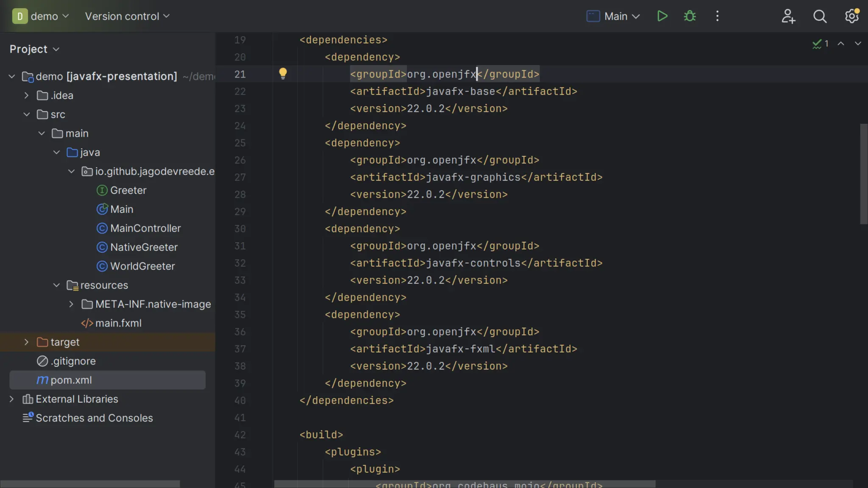This screenshot has height=488, width=868.
Task: Open the Project view selector dropdown
Action: click(34, 49)
